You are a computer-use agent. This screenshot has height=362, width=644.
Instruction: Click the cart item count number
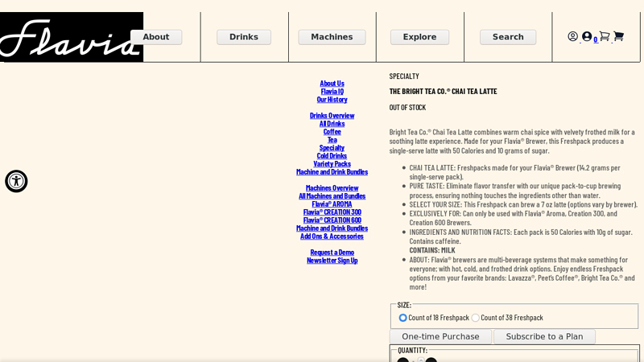tap(596, 39)
